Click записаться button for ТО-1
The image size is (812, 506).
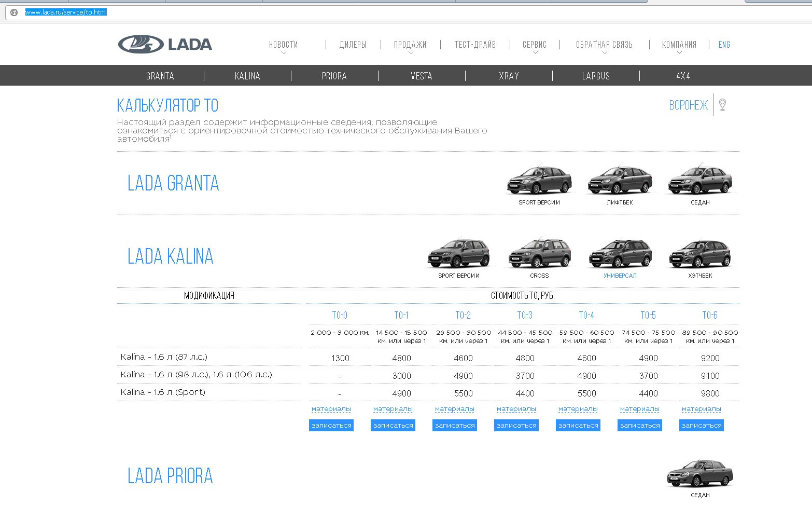coord(393,426)
